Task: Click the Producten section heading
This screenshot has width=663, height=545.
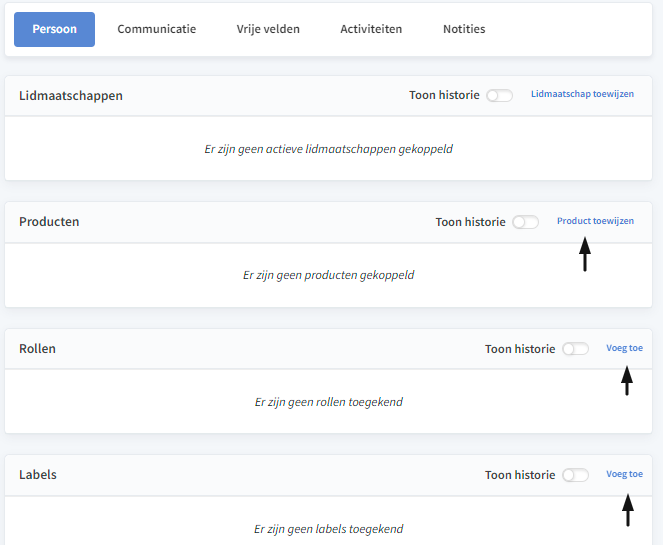Action: (49, 222)
